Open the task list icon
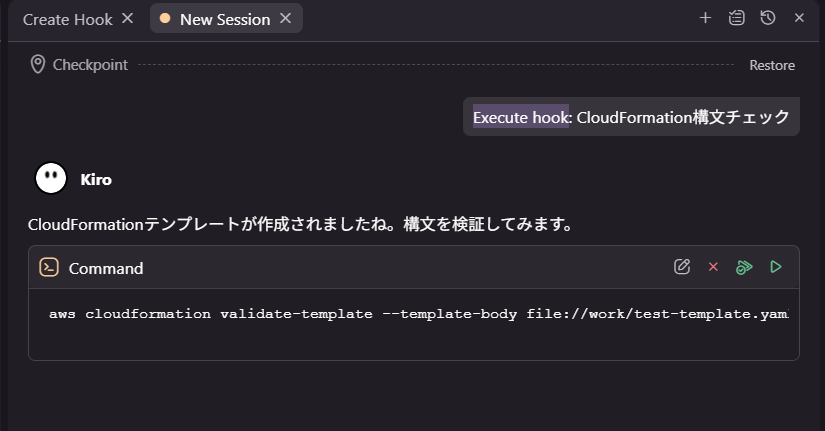 click(x=736, y=18)
